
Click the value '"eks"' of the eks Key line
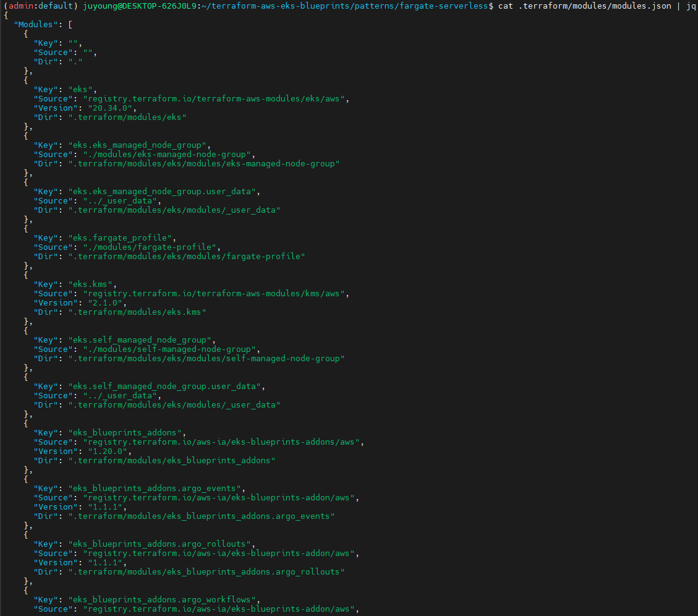(80, 90)
